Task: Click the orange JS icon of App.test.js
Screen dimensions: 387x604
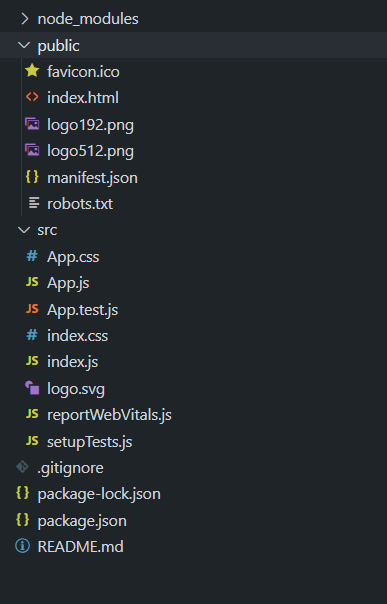Action: coord(32,309)
